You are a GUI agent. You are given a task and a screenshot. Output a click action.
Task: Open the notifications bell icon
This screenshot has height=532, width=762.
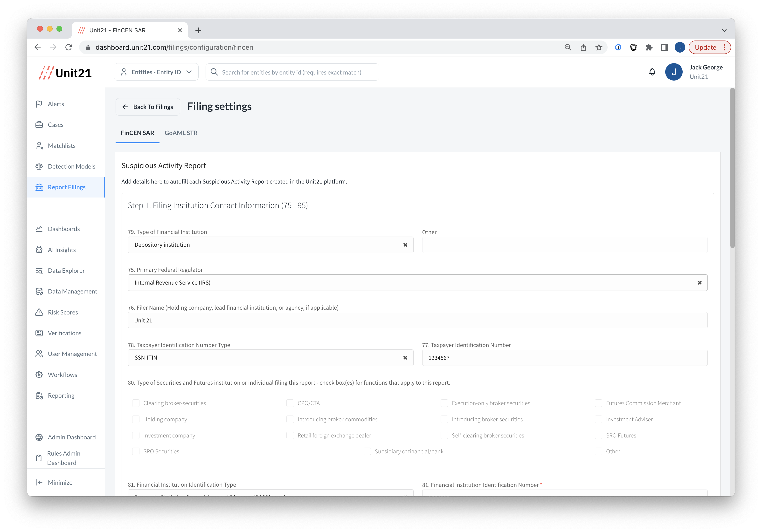(x=652, y=72)
